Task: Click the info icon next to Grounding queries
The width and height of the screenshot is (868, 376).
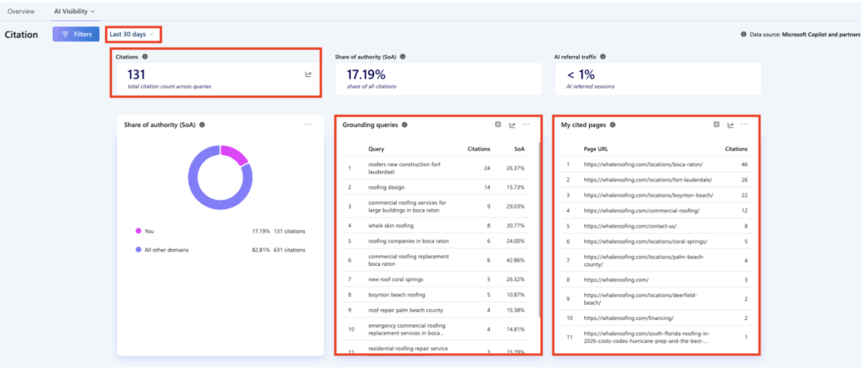Action: tap(404, 125)
